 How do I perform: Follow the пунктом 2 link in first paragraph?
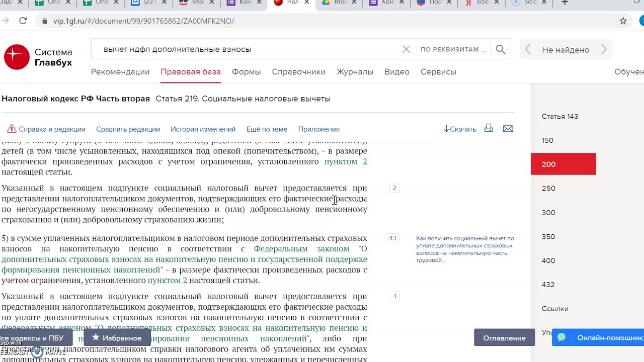click(345, 161)
